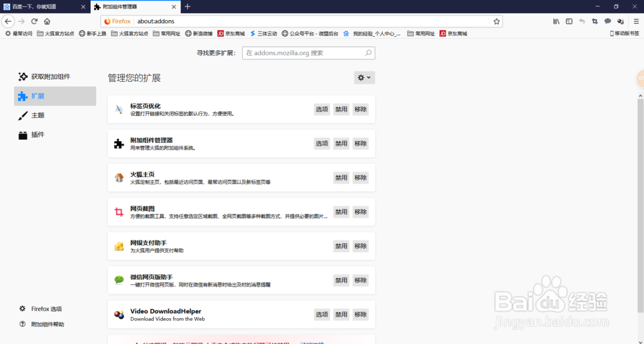Remove the Video DownloadHelper extension
Screen dimensions: 644x344
[x=361, y=315]
